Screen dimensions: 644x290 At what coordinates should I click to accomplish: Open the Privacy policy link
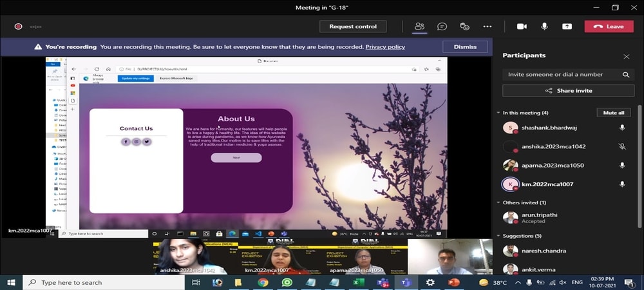tap(385, 47)
